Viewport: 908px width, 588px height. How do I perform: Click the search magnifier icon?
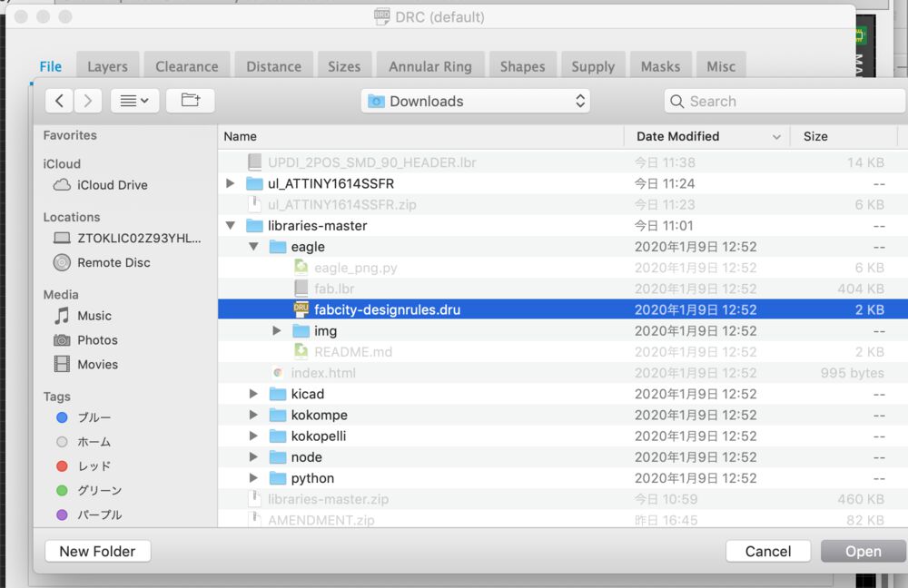(x=676, y=102)
